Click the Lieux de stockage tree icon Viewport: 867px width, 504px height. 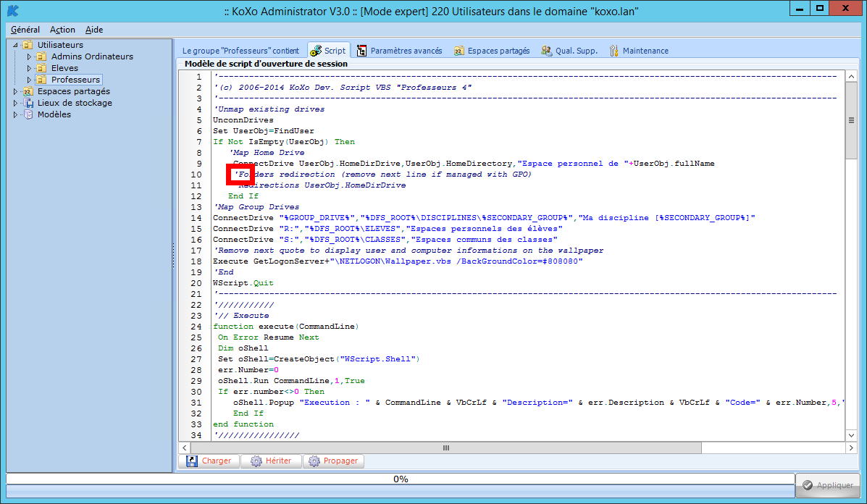(28, 103)
